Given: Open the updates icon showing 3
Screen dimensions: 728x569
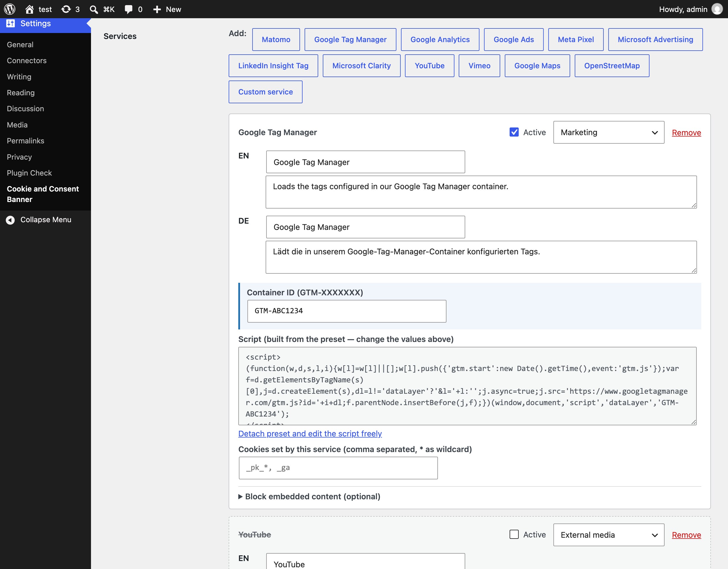Looking at the screenshot, I should click(66, 9).
